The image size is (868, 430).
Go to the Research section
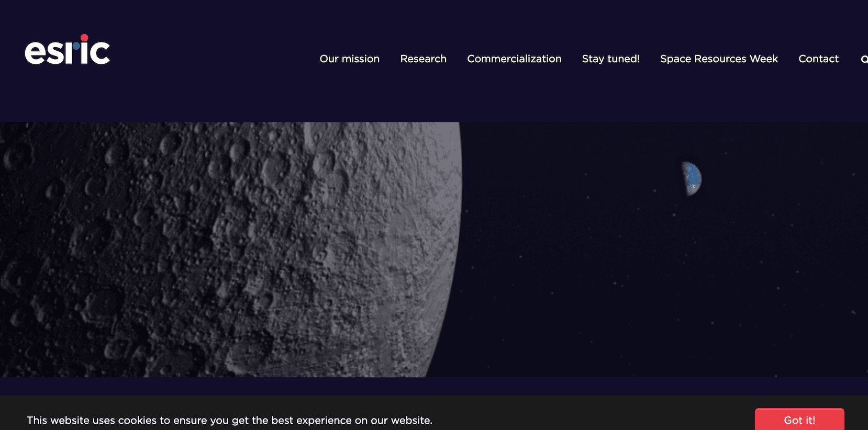[x=423, y=59]
